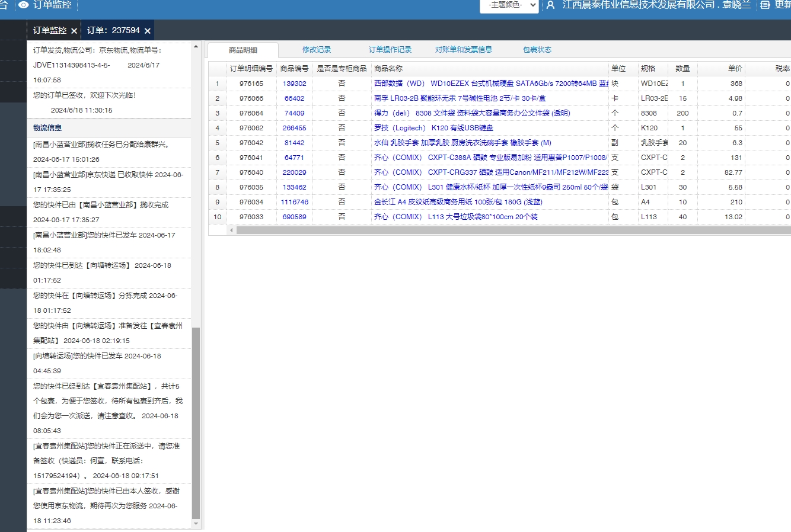Switch to the 包裹状态 tab

(x=537, y=50)
